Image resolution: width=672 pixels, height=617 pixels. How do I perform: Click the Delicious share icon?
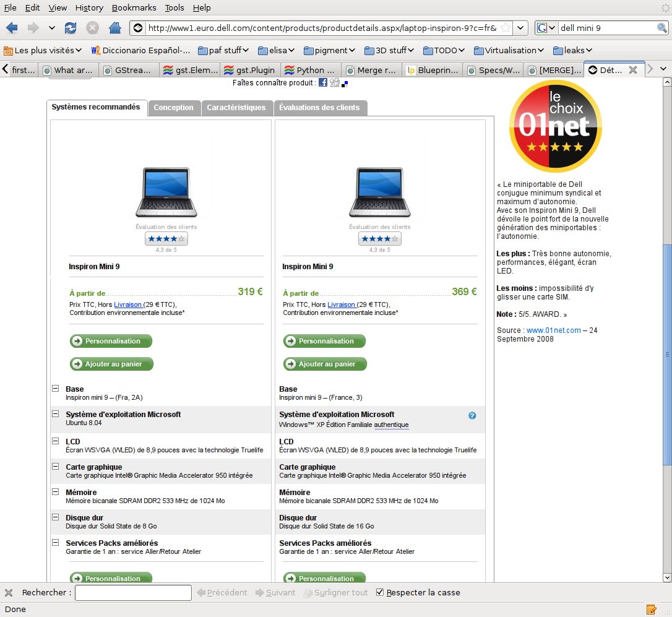pos(345,83)
